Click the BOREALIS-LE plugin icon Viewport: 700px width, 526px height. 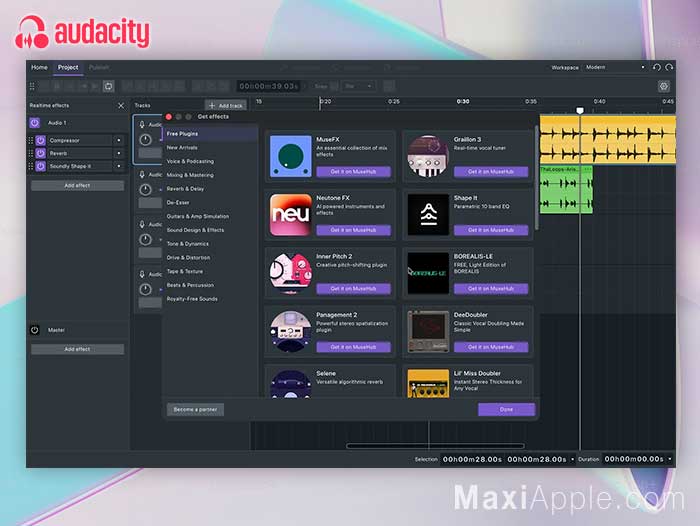point(428,273)
